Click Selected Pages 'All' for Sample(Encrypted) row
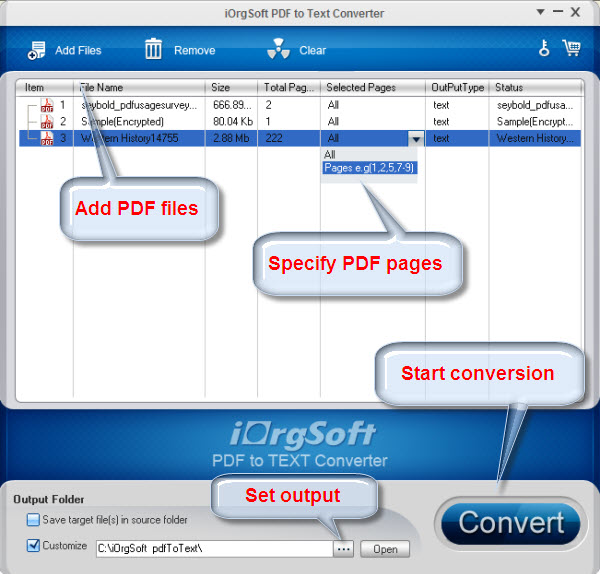600x574 pixels. tap(333, 122)
